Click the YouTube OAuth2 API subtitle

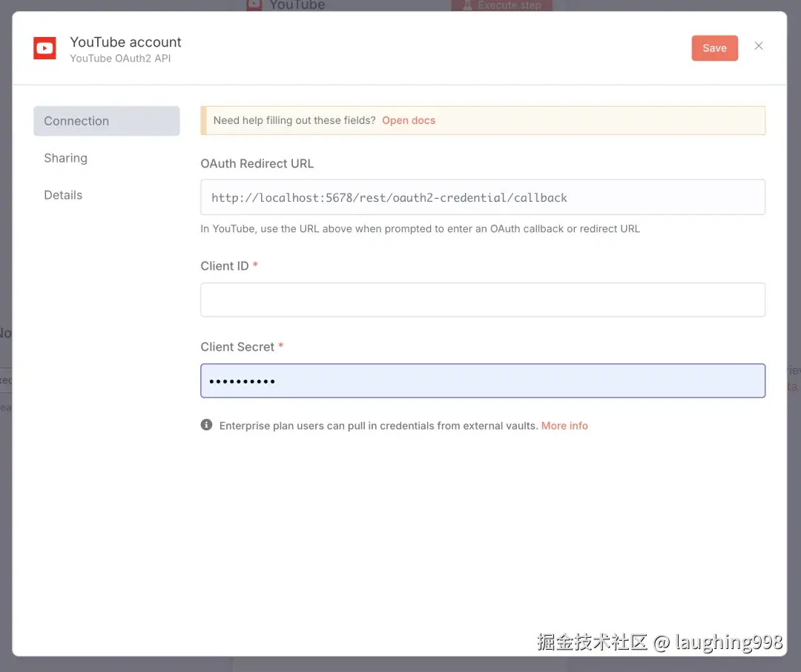click(120, 59)
